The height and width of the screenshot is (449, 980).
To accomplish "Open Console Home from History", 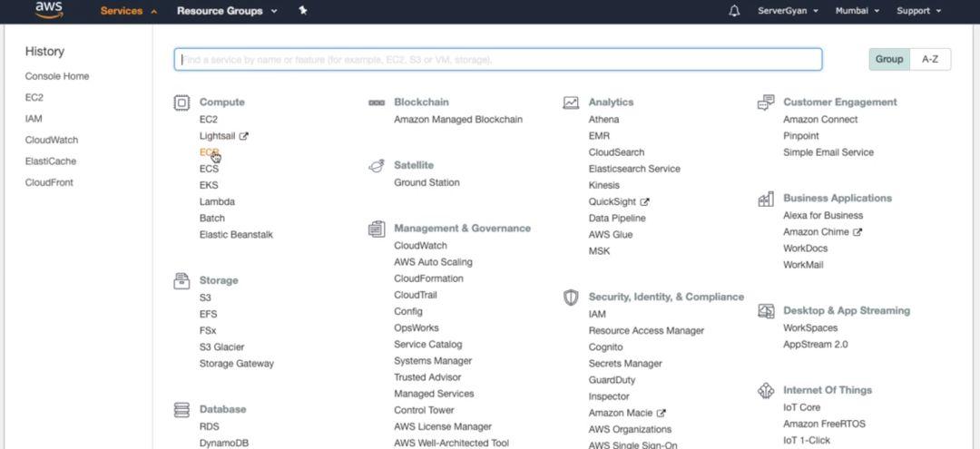I will (57, 76).
